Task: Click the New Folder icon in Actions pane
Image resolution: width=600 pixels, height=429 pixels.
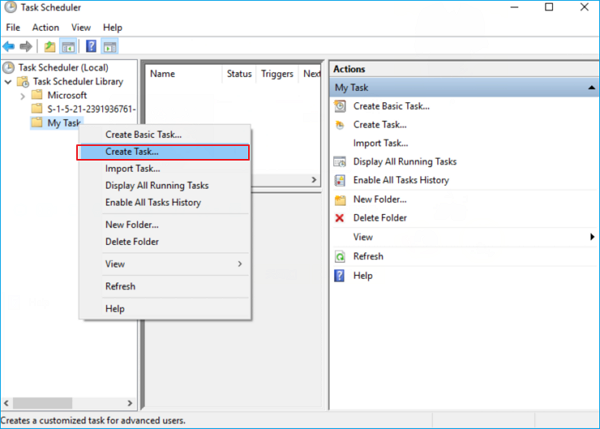Action: pos(340,199)
